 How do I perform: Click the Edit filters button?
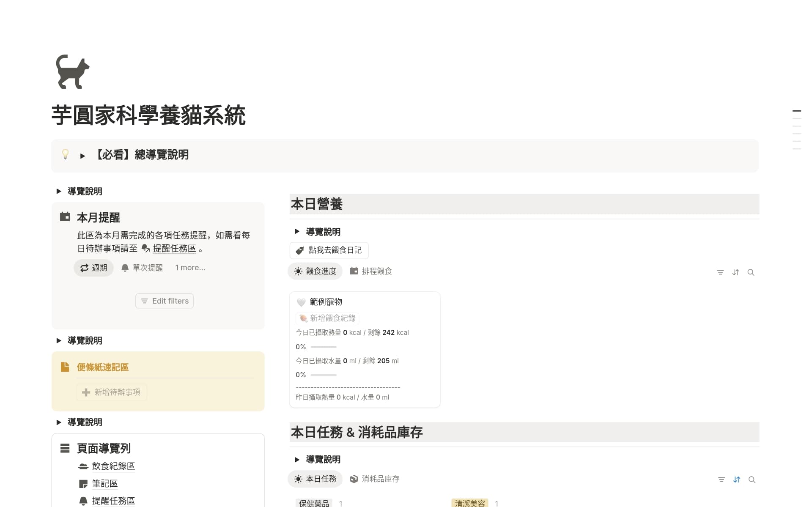pos(164,301)
